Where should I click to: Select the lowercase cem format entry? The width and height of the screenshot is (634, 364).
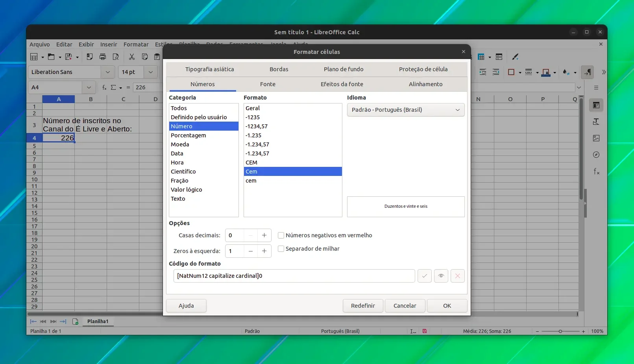(x=293, y=181)
